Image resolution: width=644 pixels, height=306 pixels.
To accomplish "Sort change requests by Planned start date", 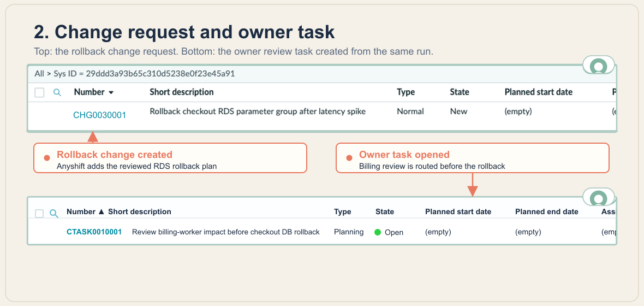I will tap(539, 92).
